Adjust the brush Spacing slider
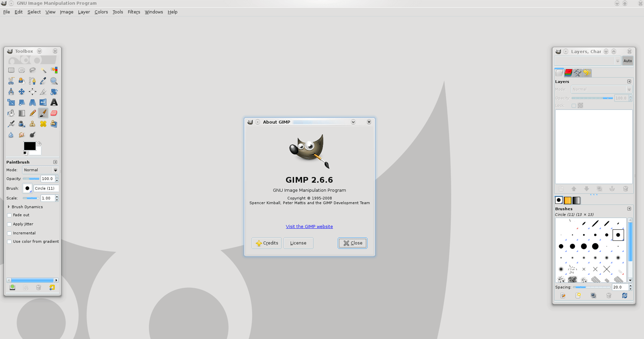The height and width of the screenshot is (339, 644). pos(592,287)
